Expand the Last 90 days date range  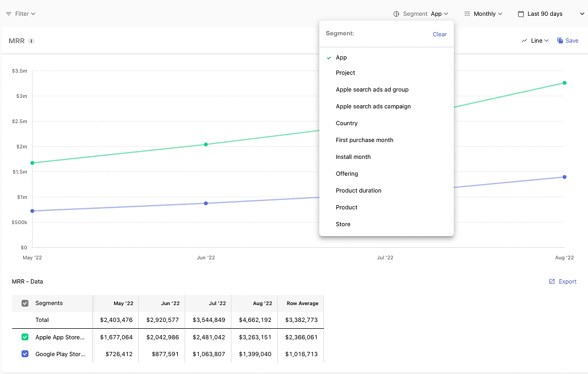coord(551,14)
